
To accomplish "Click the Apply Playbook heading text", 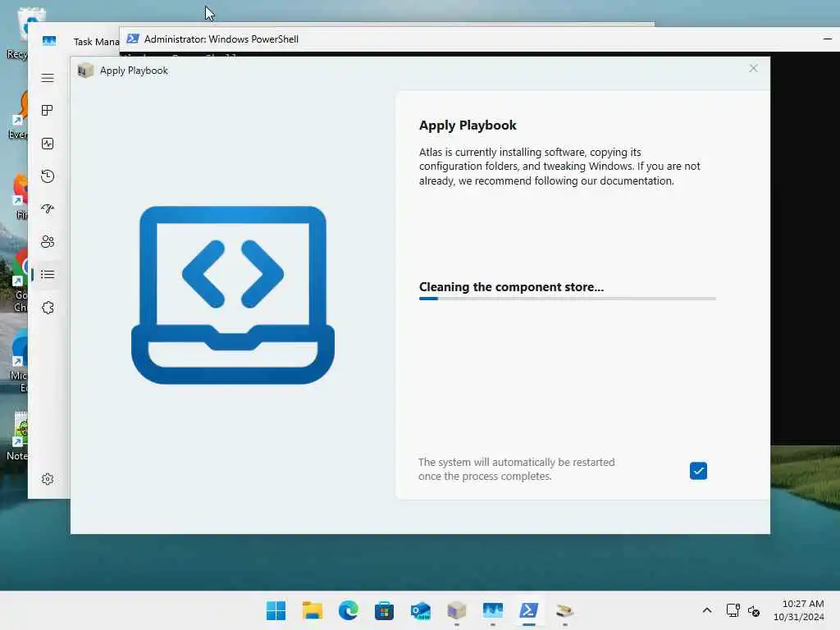I will 468,126.
